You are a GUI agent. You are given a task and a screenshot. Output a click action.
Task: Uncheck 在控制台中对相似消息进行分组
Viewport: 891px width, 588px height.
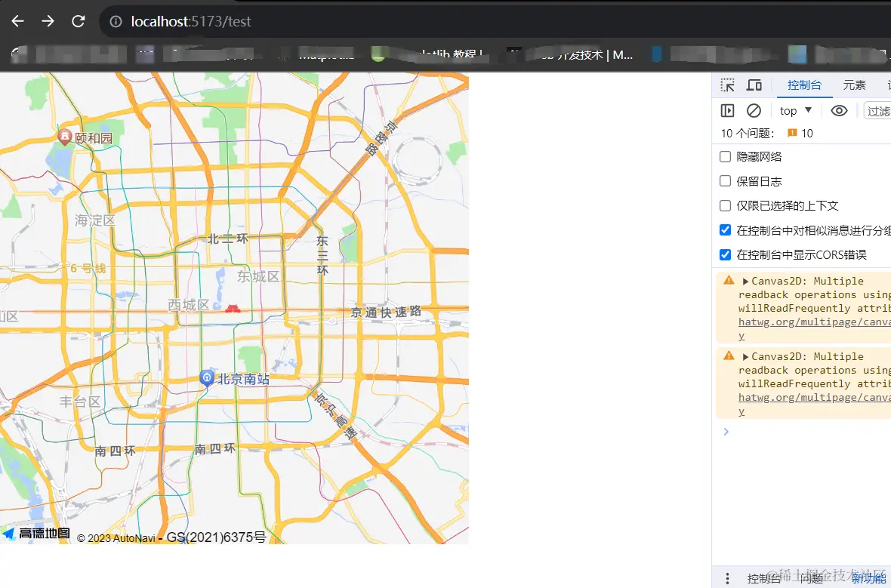coord(725,229)
